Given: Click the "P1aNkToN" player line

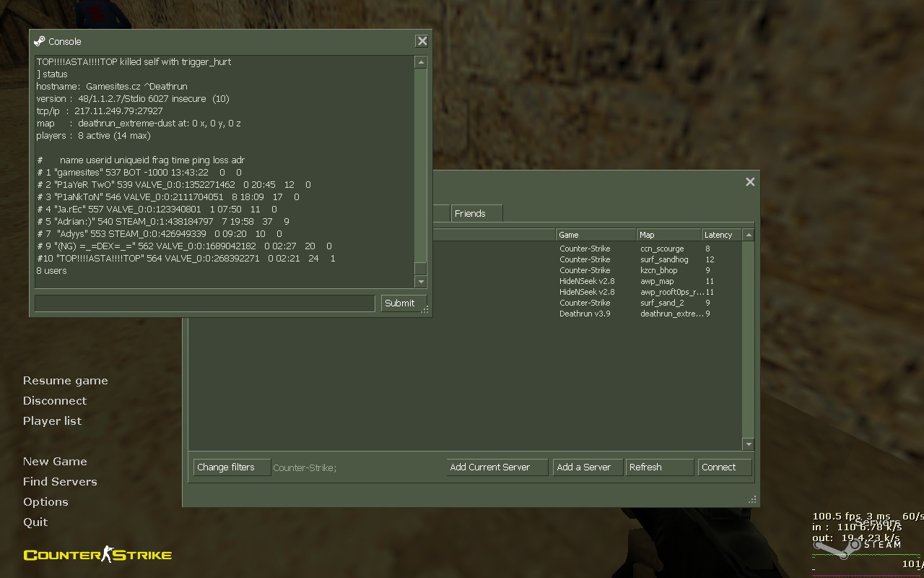Looking at the screenshot, I should pyautogui.click(x=168, y=197).
